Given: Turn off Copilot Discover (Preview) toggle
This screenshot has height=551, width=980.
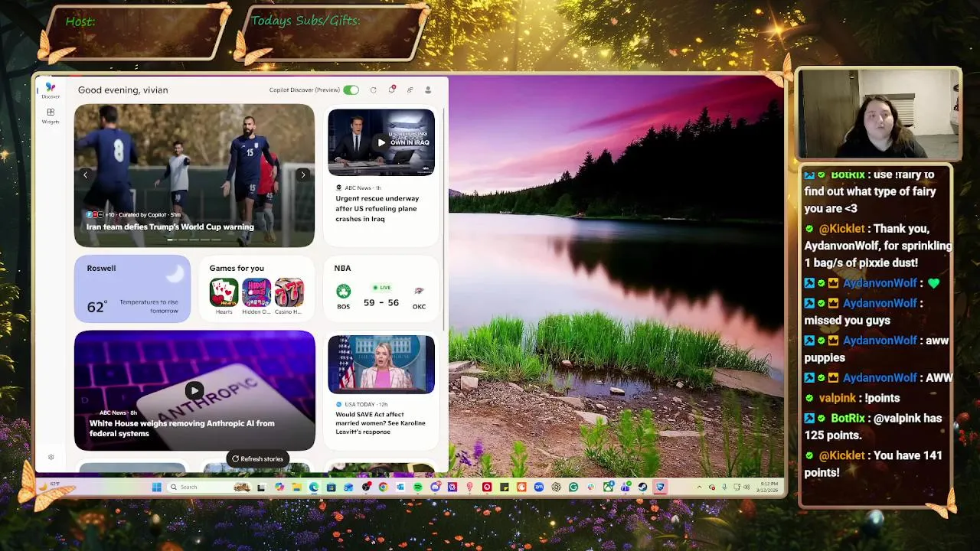Looking at the screenshot, I should point(351,90).
